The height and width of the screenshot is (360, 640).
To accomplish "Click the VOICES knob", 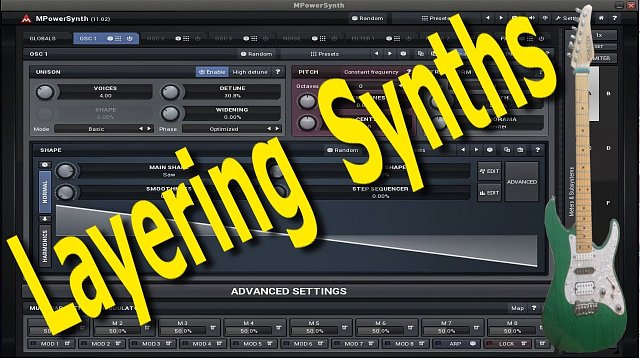I will click(x=45, y=92).
